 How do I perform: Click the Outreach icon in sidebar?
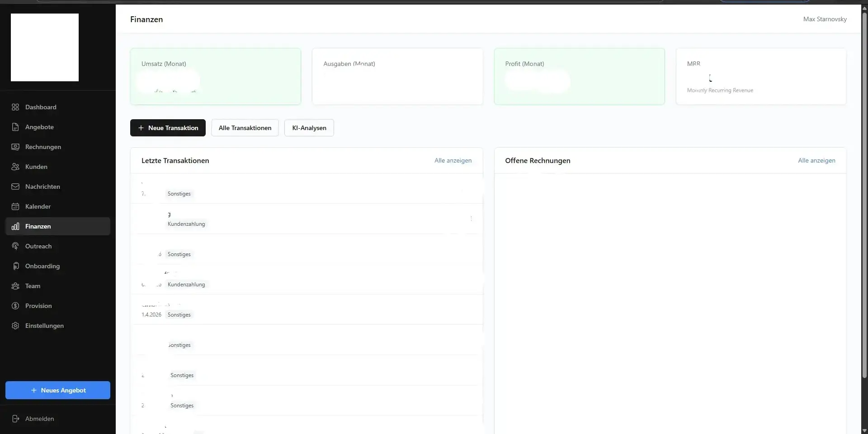click(15, 246)
